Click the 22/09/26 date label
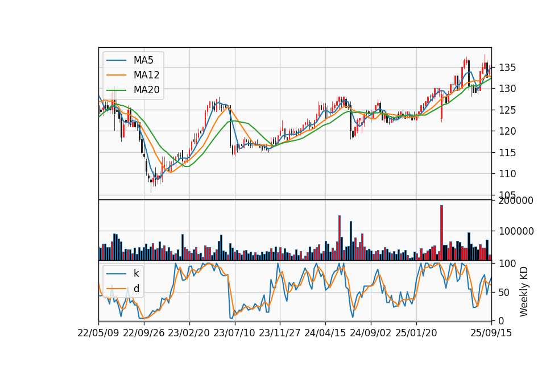This screenshot has height=392, width=546. coord(144,333)
